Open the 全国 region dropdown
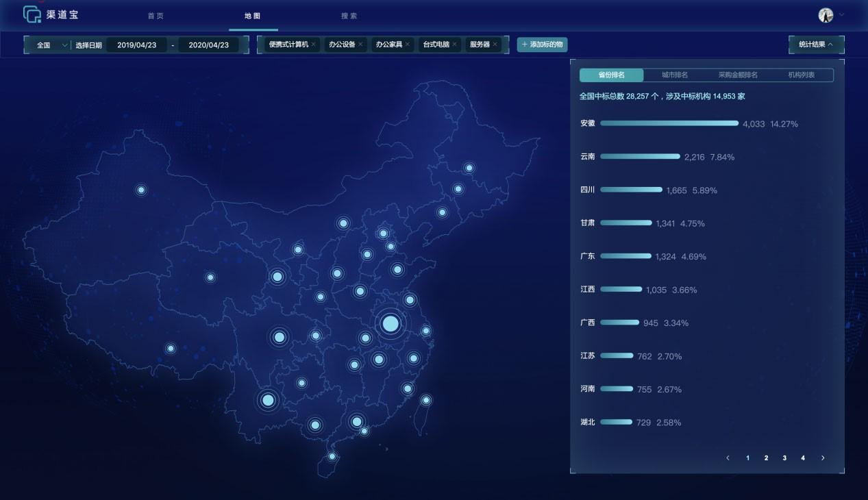Viewport: 868px width, 500px height. coord(52,45)
